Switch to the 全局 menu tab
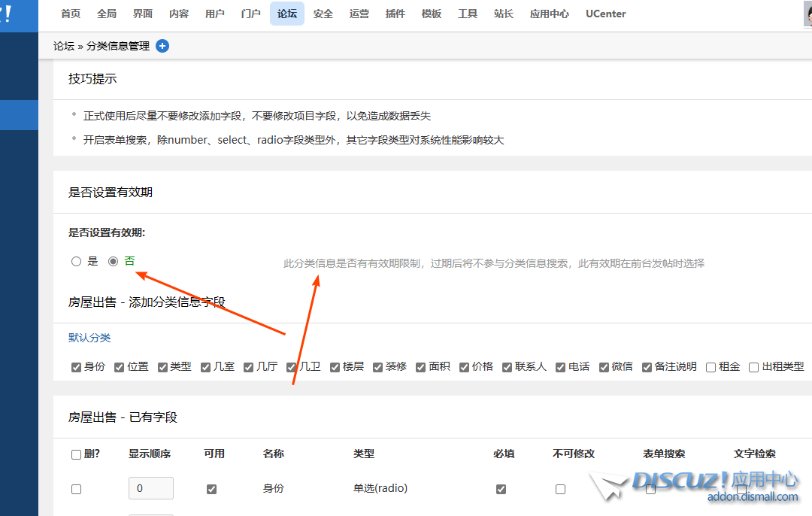 107,14
